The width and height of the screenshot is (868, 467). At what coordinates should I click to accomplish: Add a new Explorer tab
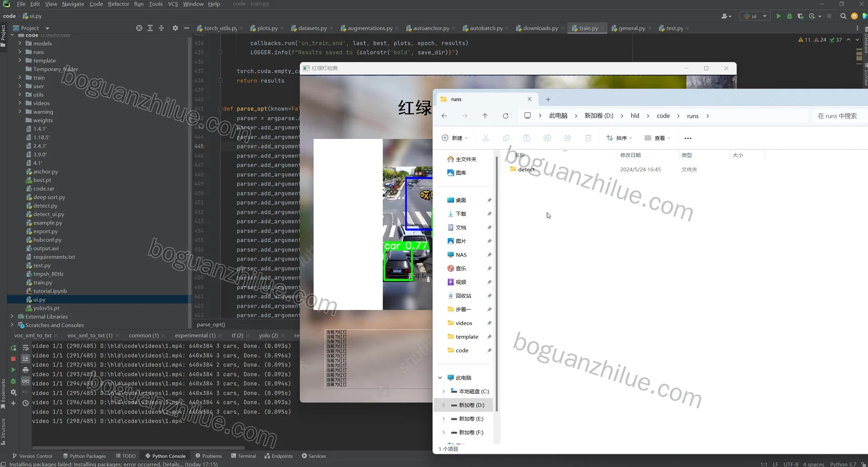[548, 99]
